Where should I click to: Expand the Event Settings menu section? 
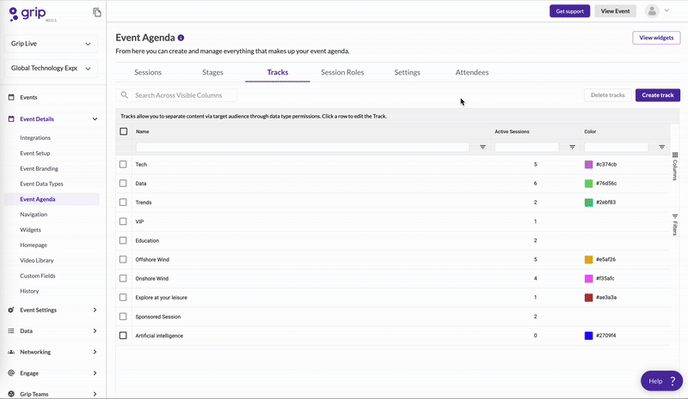coord(53,310)
